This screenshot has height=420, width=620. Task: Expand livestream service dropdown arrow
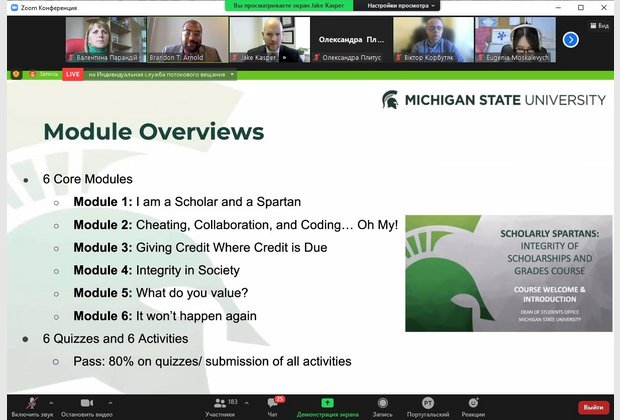pyautogui.click(x=232, y=74)
